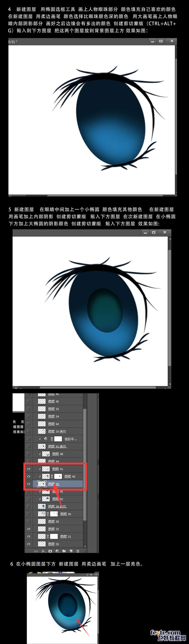This screenshot has width=189, height=644.
Task: Select layer named 图层 56
Action: pos(66,514)
